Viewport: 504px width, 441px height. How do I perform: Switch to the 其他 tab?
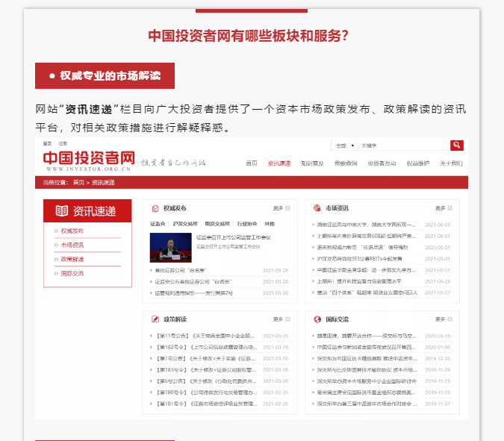270,224
